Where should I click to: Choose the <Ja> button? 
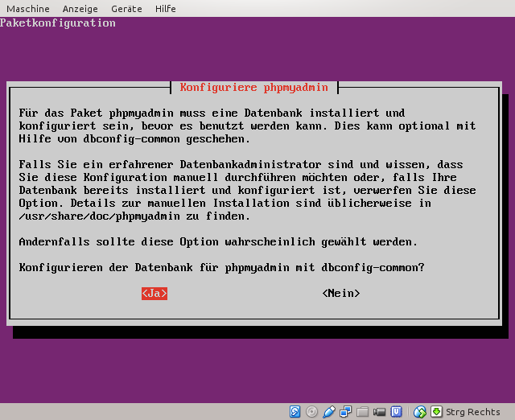pyautogui.click(x=154, y=293)
